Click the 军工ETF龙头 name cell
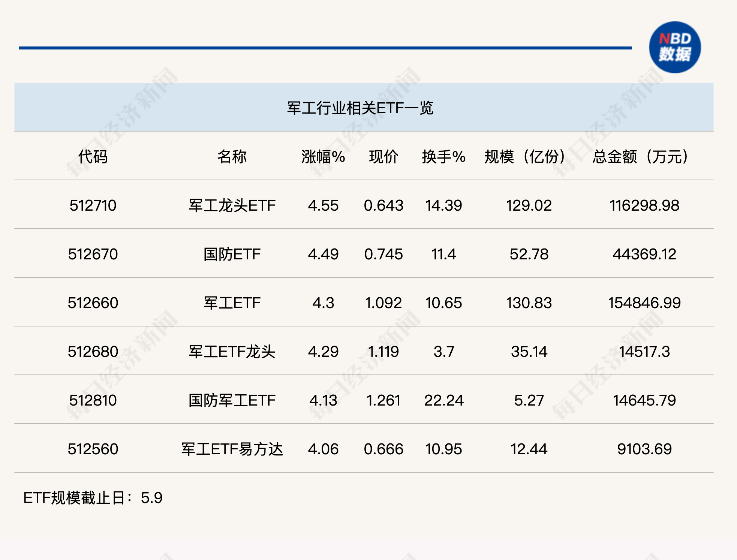 tap(232, 352)
